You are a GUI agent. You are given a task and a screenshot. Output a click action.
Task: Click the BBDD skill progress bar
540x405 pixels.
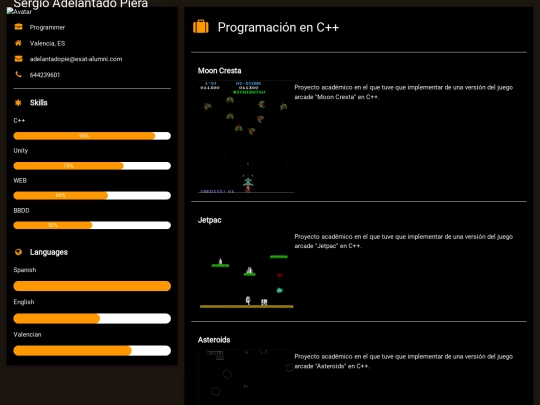click(92, 225)
